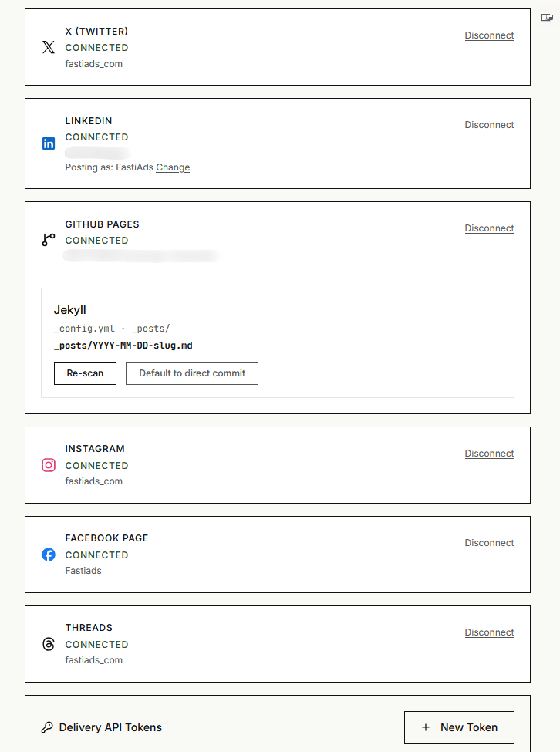The height and width of the screenshot is (752, 560).
Task: Click the Delivery API Tokens heading
Action: coord(110,727)
